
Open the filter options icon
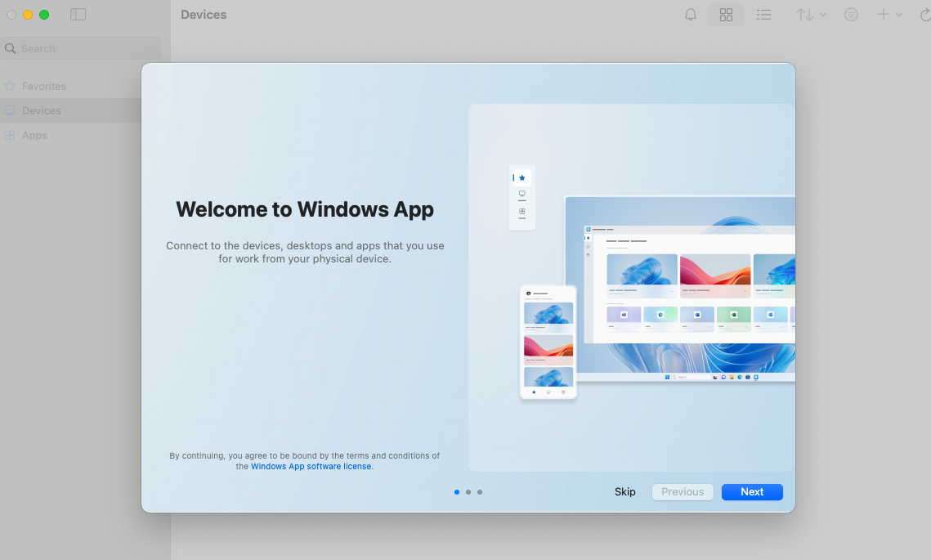(x=851, y=14)
